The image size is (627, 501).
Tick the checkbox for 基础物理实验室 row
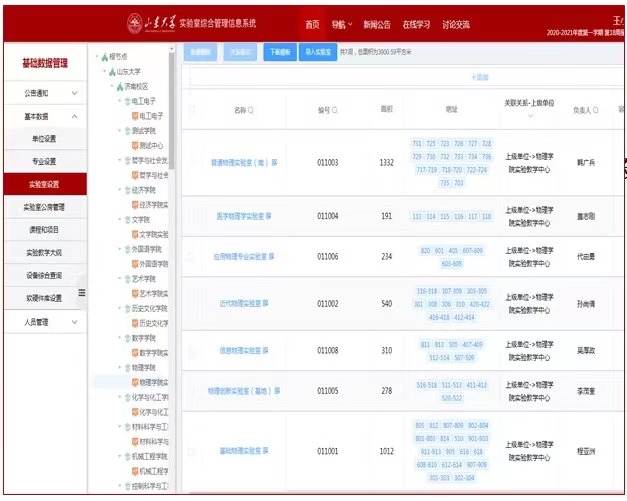tap(192, 451)
